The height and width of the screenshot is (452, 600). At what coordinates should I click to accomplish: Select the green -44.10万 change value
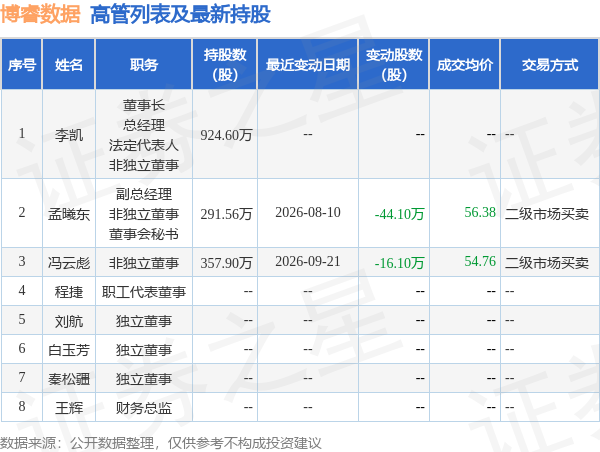[399, 214]
